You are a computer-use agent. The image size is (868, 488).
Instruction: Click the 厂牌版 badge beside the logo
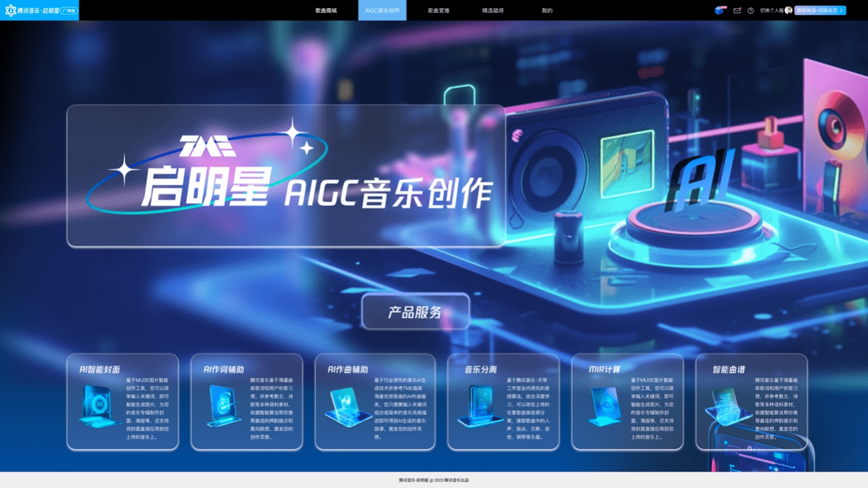[x=70, y=10]
